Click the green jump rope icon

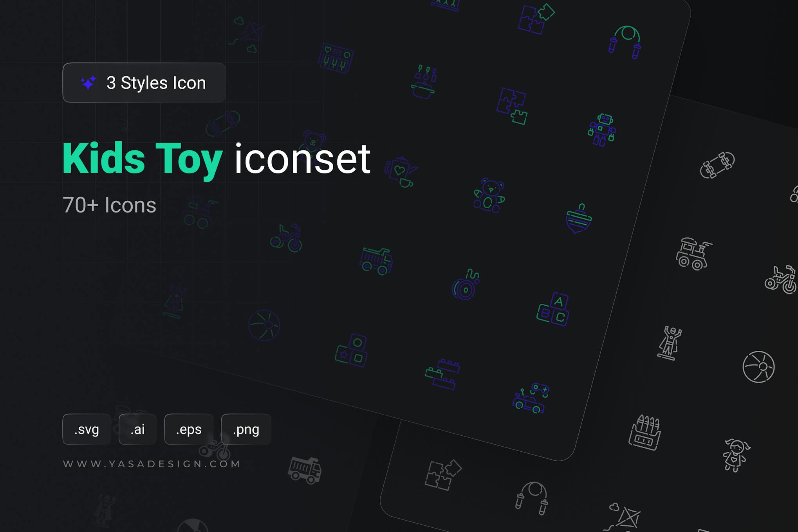point(625,42)
